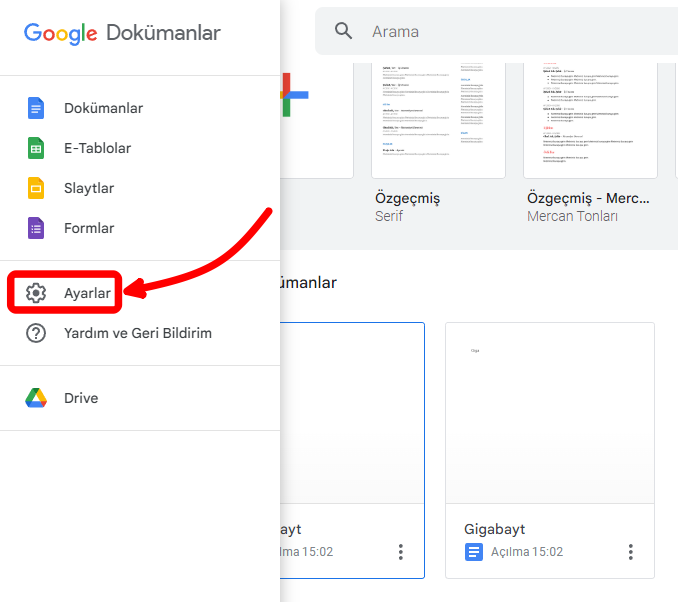Click the blue file icon beside Açılma 15:02
The width and height of the screenshot is (678, 602).
coord(474,552)
